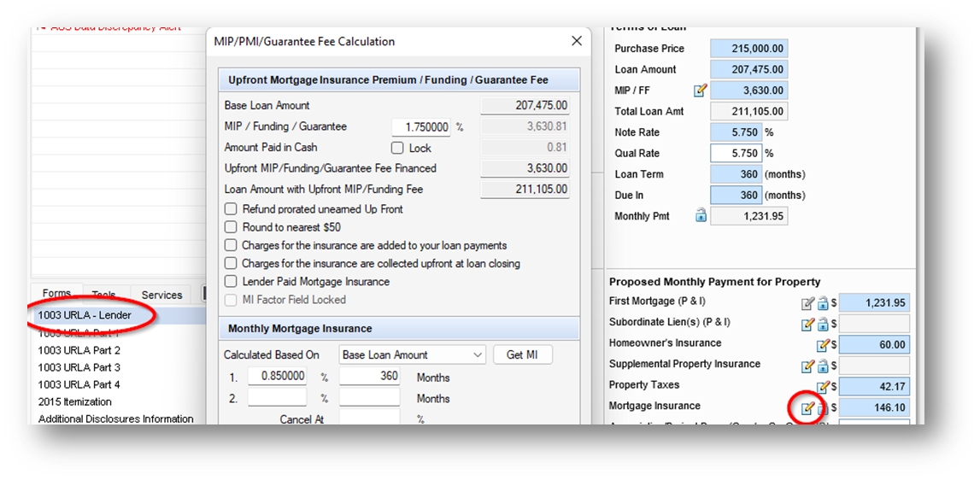The height and width of the screenshot is (480, 980).
Task: Click the Mortgage Insurance edit icon
Action: pyautogui.click(x=807, y=408)
